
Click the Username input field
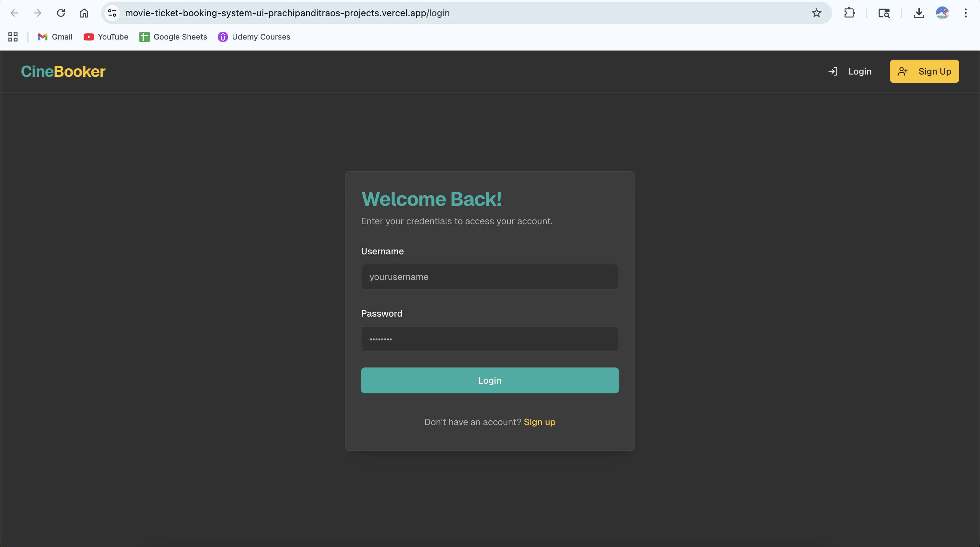click(490, 277)
